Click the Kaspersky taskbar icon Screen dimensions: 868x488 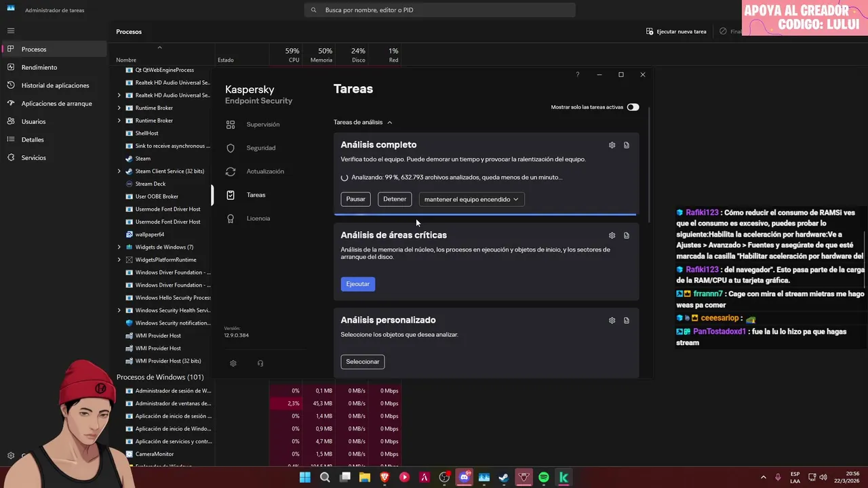tap(564, 478)
